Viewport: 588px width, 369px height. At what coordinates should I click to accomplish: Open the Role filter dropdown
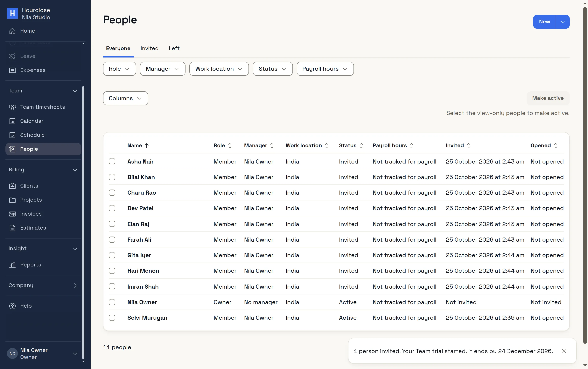coord(119,69)
